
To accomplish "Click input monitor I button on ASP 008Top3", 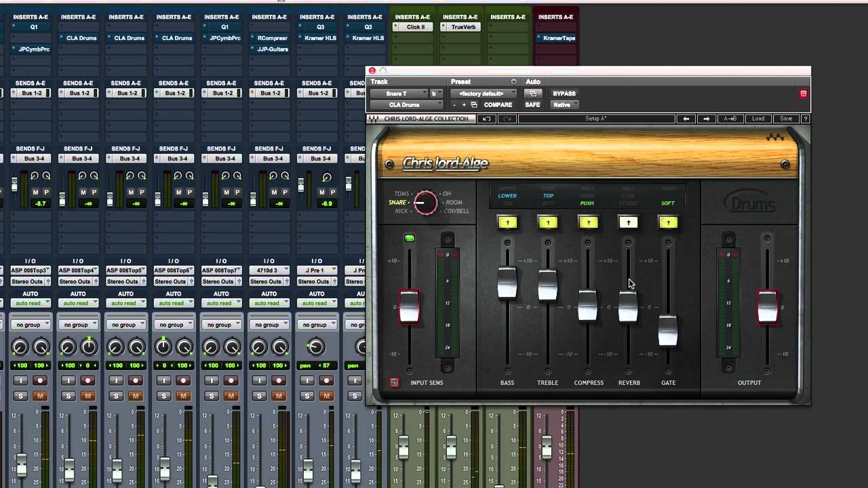I will (x=20, y=381).
